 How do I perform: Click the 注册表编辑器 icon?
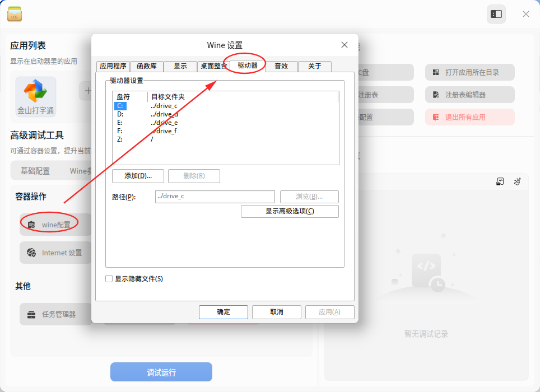(436, 95)
